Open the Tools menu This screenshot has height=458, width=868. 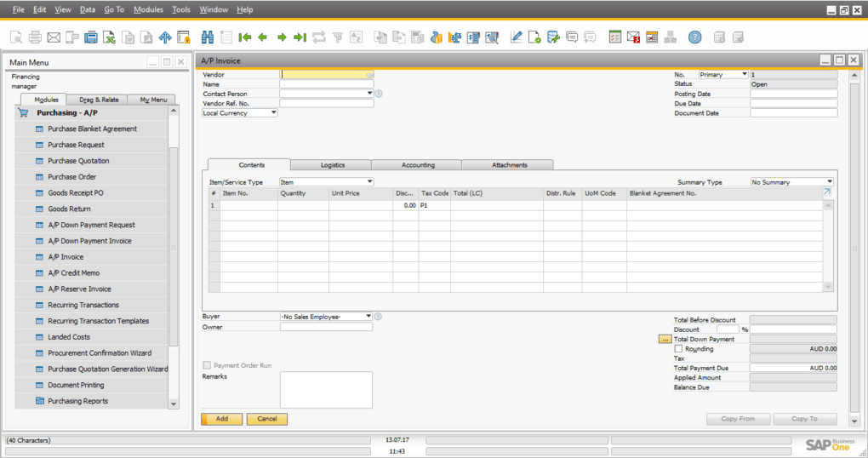tap(181, 9)
